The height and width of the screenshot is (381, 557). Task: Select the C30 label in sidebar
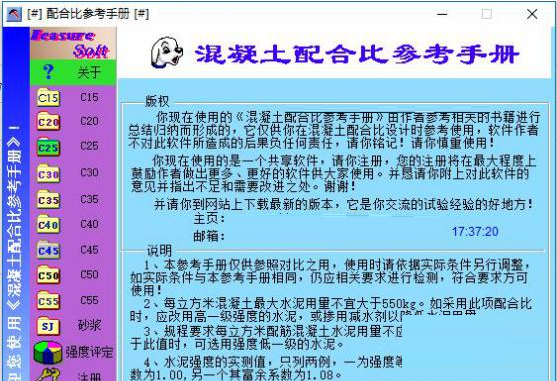[89, 173]
